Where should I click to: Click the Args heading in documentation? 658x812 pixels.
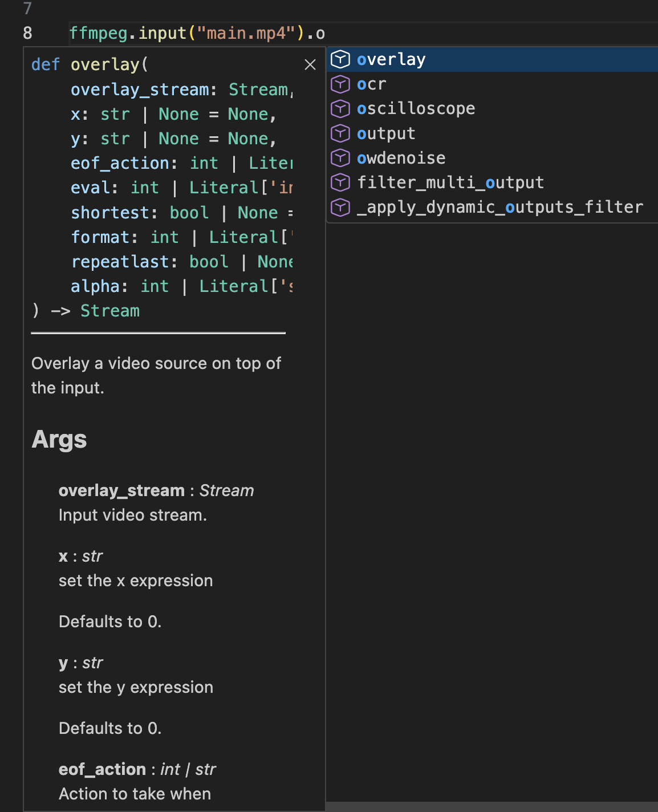(59, 439)
